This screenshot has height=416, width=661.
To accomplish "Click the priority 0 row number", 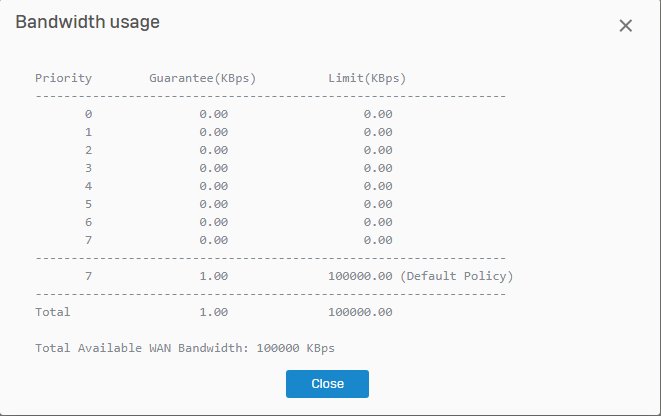I will [89, 114].
